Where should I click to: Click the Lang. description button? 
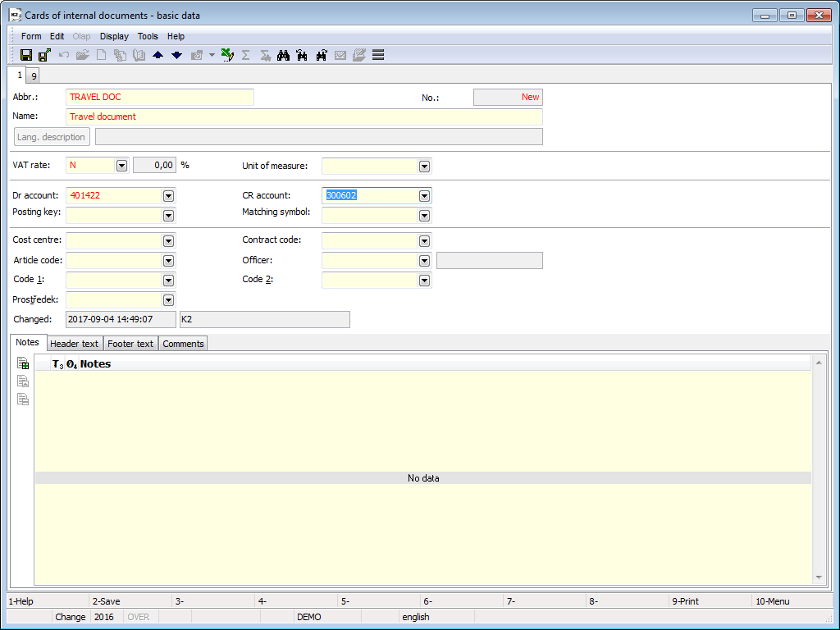point(51,137)
